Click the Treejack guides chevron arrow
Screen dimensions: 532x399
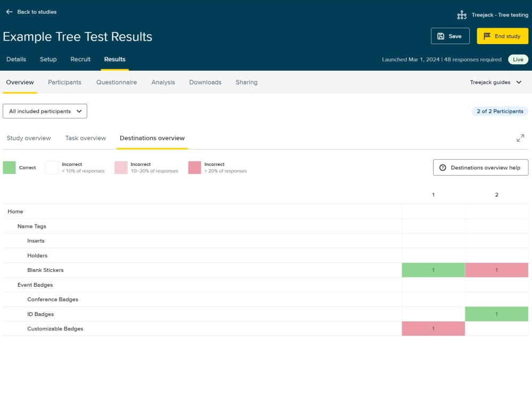pos(518,82)
